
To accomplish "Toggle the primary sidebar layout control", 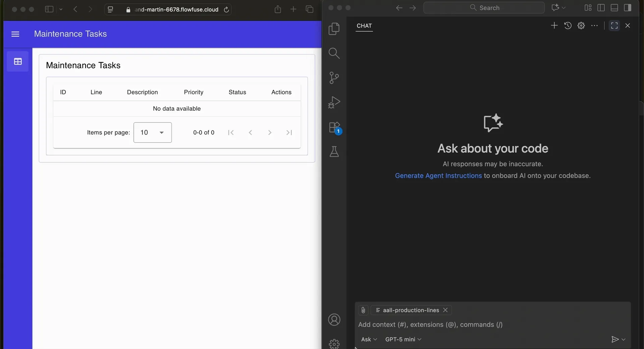I will pyautogui.click(x=601, y=8).
